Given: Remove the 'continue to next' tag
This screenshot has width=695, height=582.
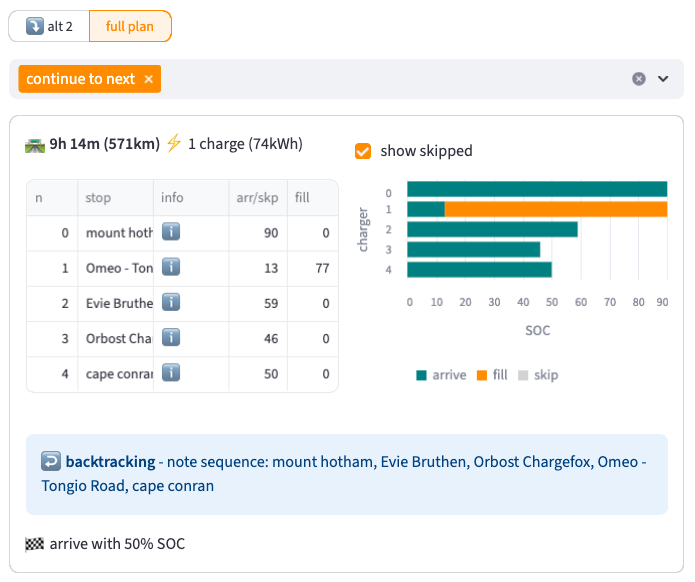Looking at the screenshot, I should [x=149, y=79].
